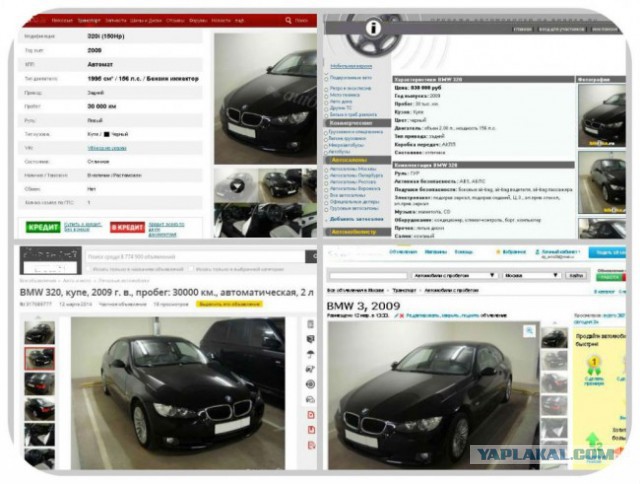Screen dimensions: 640x484
Task: Click the personal account person icon
Action: coord(538,252)
